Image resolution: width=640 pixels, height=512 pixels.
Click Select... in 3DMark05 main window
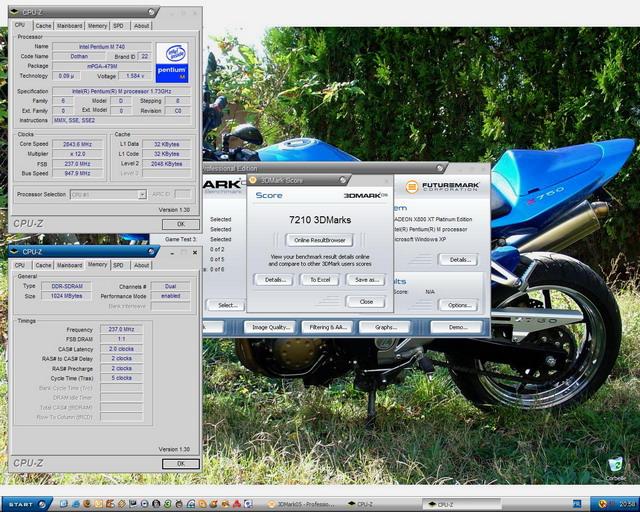click(x=227, y=305)
